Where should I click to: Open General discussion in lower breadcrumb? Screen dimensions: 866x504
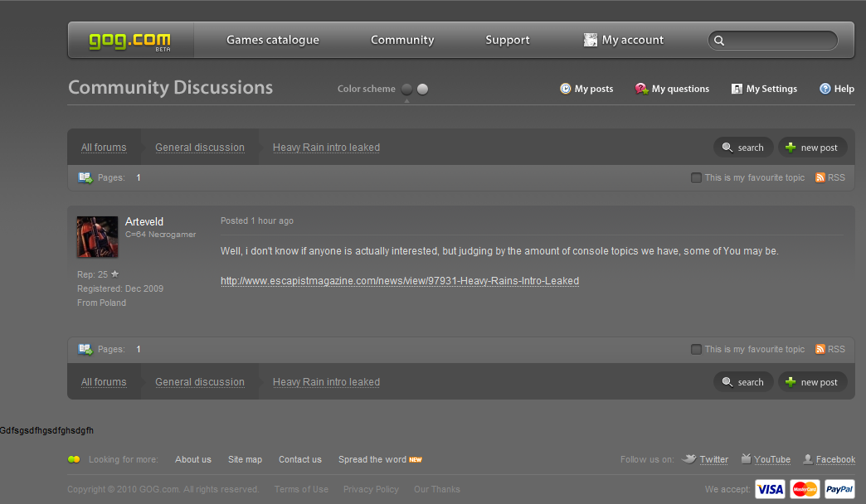point(200,382)
